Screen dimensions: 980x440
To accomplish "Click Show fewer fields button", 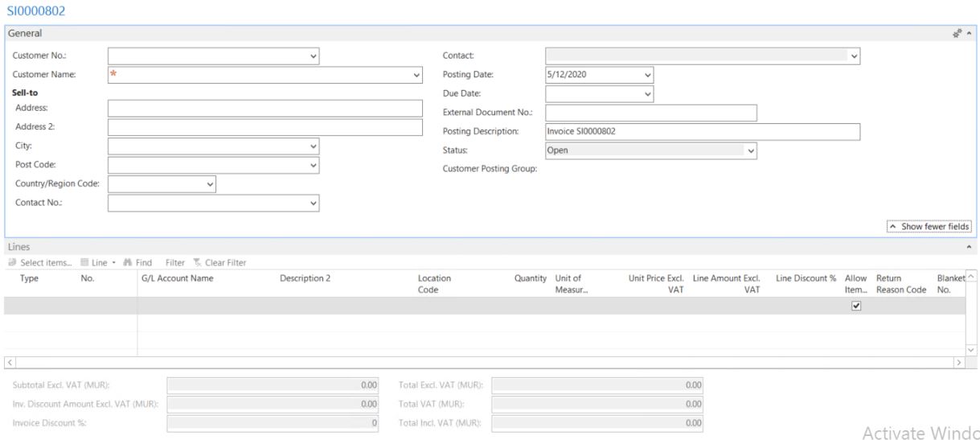I will [x=929, y=226].
